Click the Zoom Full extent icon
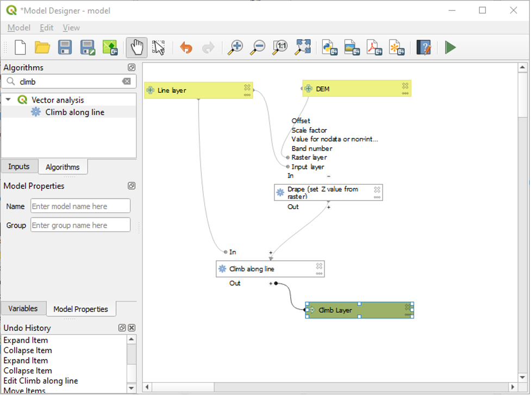The width and height of the screenshot is (532, 396). pyautogui.click(x=302, y=48)
